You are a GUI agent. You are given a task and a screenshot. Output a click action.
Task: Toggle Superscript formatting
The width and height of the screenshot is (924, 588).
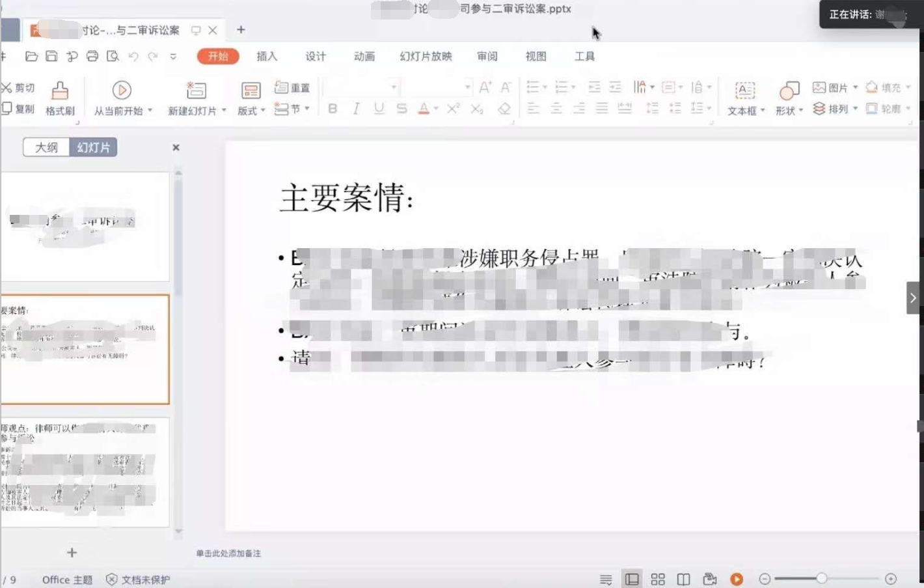[x=454, y=109]
